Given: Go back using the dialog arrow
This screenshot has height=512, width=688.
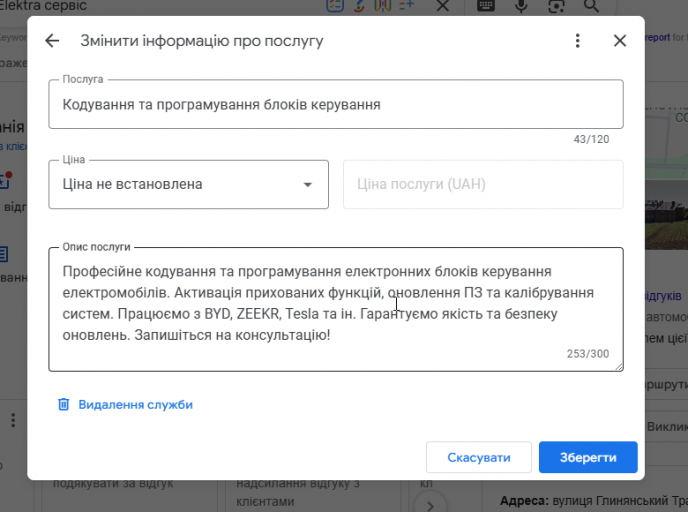Looking at the screenshot, I should pos(52,41).
